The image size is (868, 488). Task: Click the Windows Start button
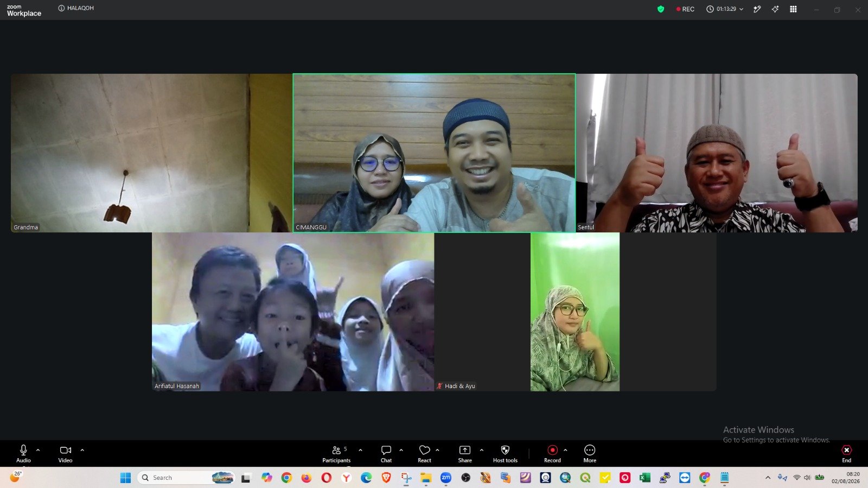[x=125, y=478]
